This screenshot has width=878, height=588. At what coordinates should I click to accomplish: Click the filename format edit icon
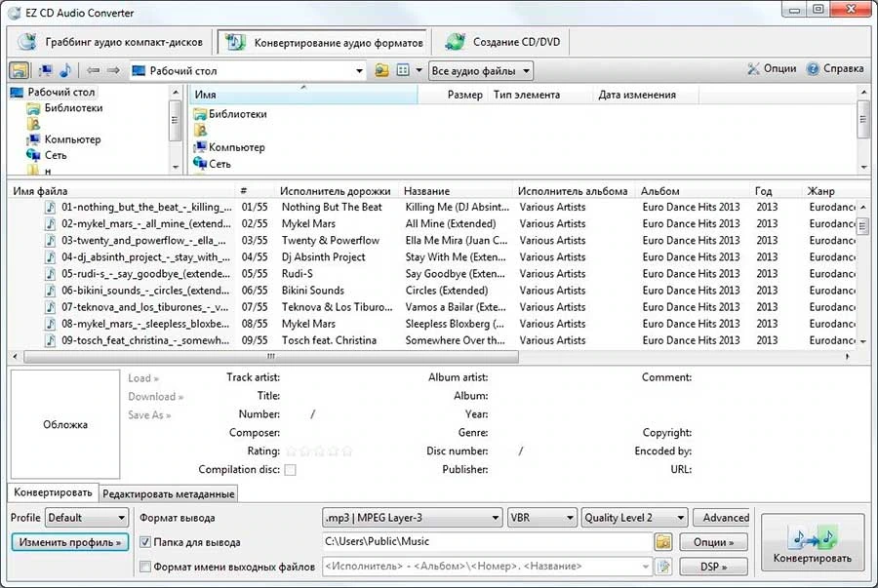663,567
